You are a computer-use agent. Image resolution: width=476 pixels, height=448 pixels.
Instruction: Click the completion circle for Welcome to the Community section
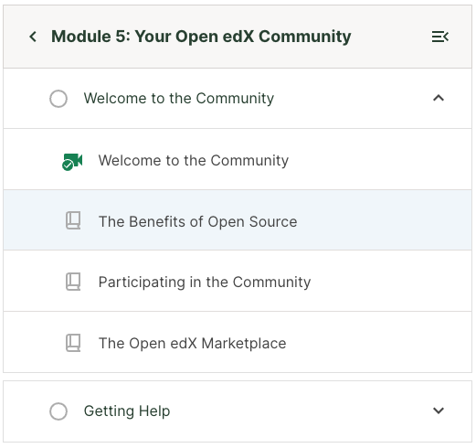[x=58, y=99]
